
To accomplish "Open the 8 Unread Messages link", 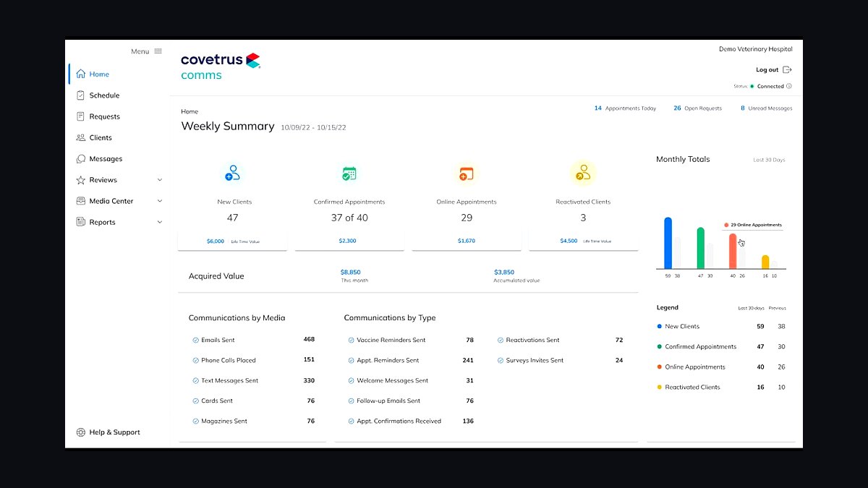I will 766,108.
